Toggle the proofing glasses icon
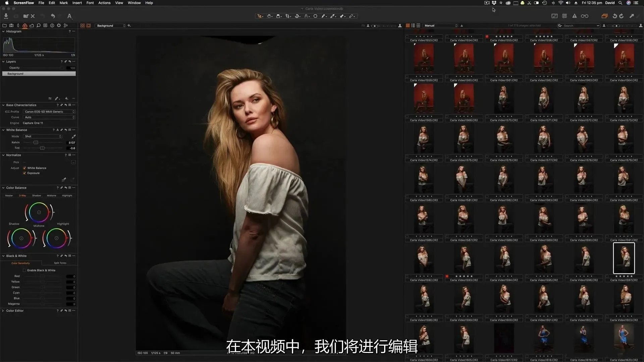Screen dimensions: 644x362 coord(585,16)
